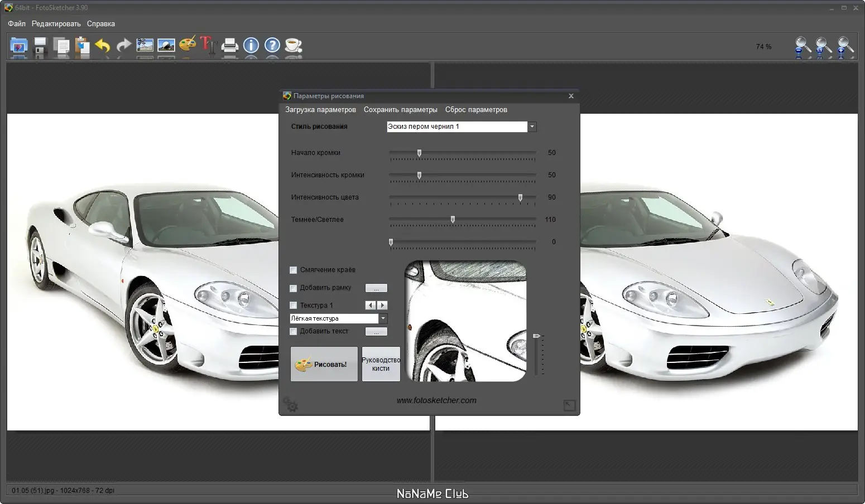Open 'Загрузка параметров' menu in dialog

pos(320,110)
